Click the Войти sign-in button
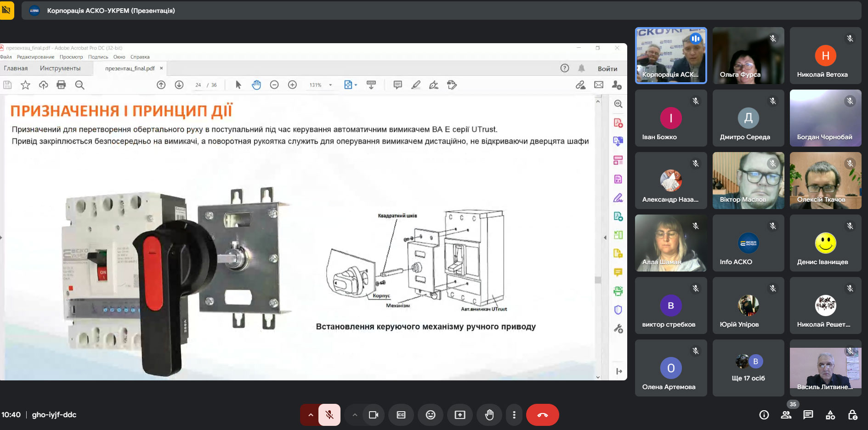This screenshot has height=430, width=868. pyautogui.click(x=607, y=68)
